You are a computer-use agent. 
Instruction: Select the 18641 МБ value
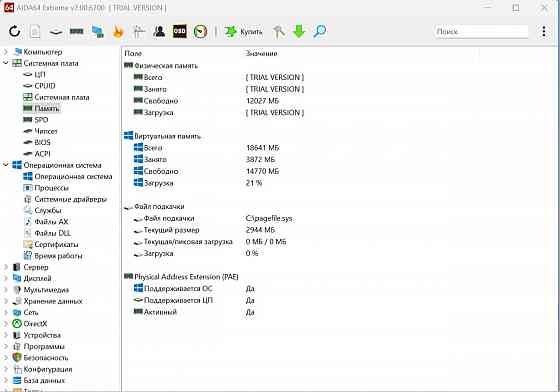point(262,148)
